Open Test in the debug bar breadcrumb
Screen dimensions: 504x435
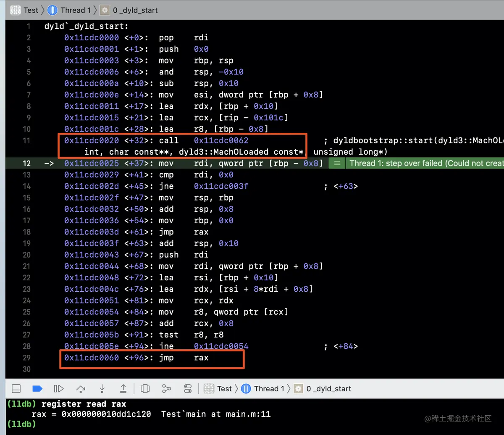click(224, 388)
